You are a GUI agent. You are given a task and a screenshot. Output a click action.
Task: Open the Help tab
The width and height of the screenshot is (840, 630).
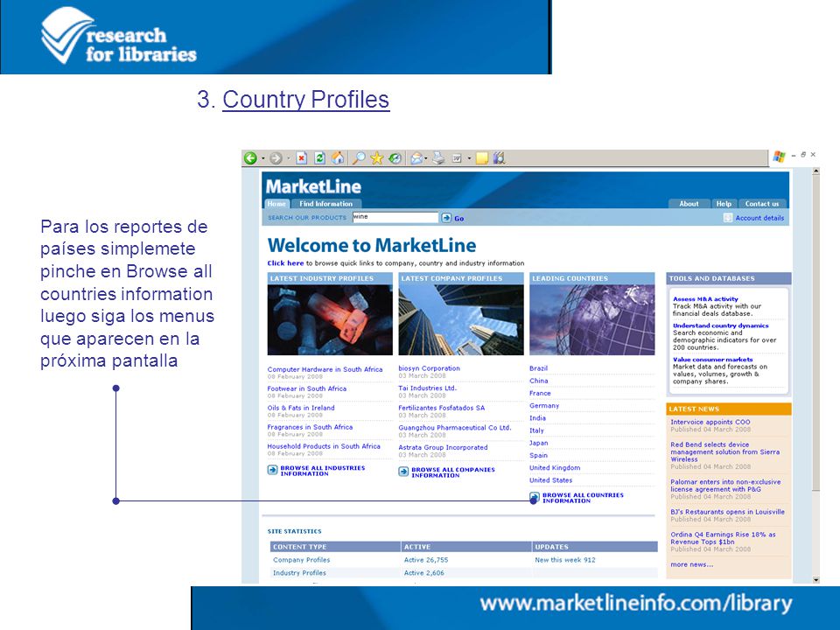point(724,204)
